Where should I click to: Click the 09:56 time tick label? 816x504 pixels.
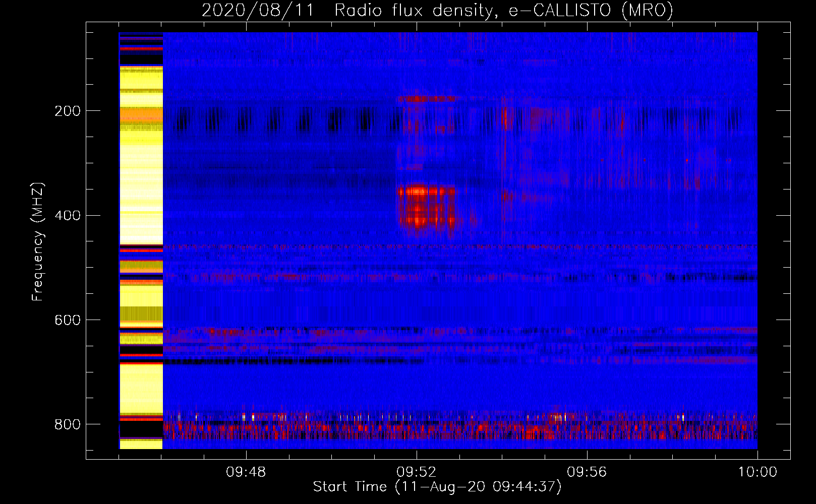click(587, 472)
